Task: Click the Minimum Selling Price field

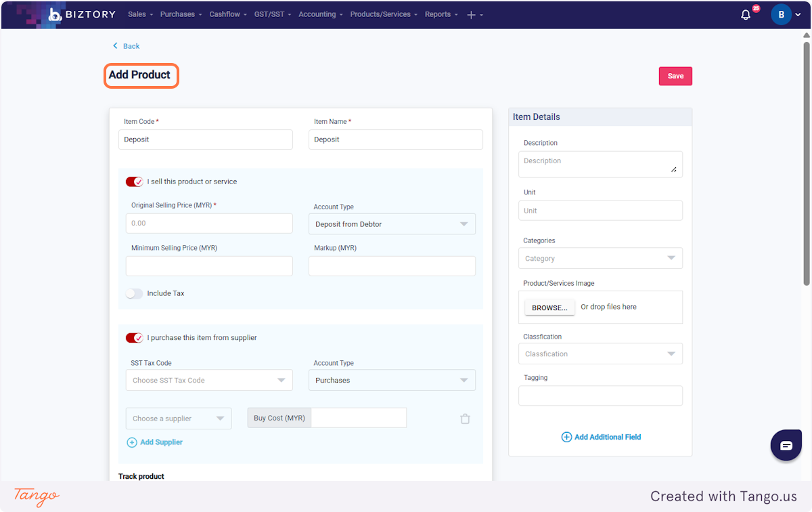Action: point(209,266)
